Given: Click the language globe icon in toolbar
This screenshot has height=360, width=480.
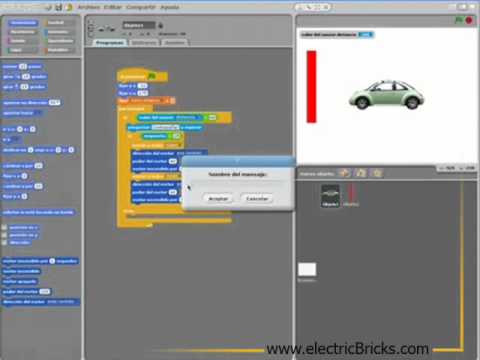Looking at the screenshot, I should (49, 7).
